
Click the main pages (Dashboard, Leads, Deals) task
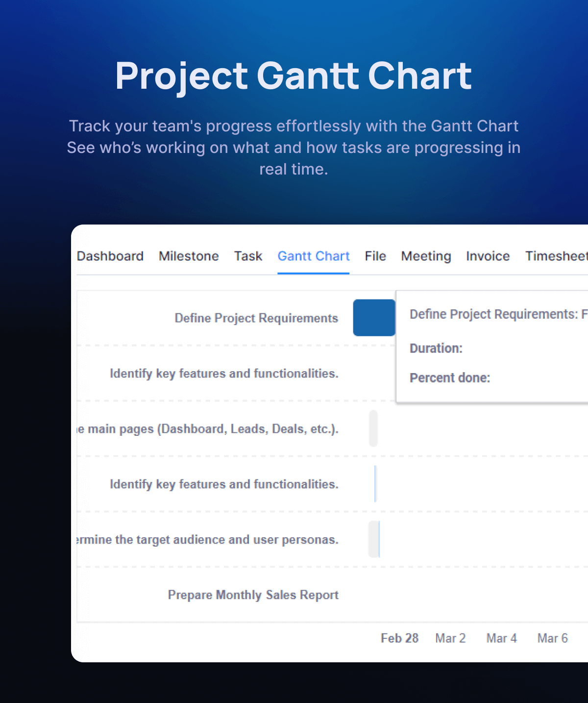click(x=208, y=429)
